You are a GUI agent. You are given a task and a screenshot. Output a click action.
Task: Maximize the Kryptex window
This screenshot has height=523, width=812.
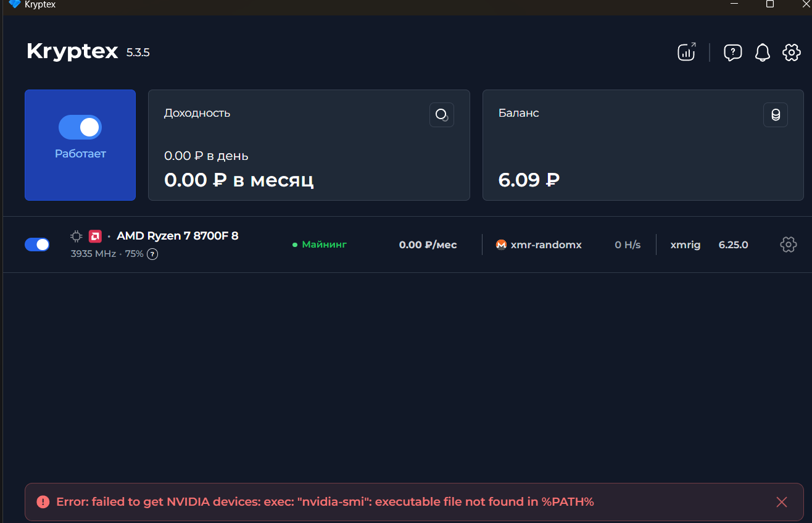click(769, 4)
